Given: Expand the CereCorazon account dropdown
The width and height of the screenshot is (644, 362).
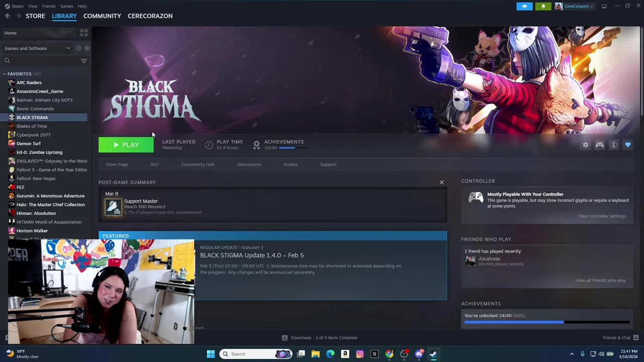Looking at the screenshot, I should (x=575, y=6).
